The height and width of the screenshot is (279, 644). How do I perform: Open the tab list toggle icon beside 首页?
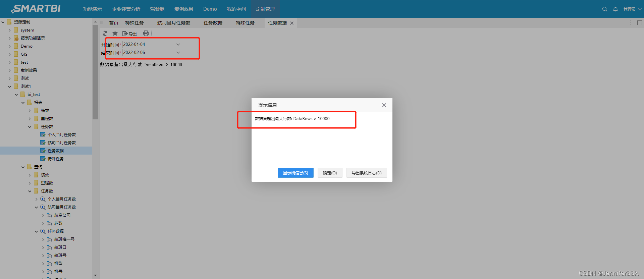pyautogui.click(x=102, y=23)
